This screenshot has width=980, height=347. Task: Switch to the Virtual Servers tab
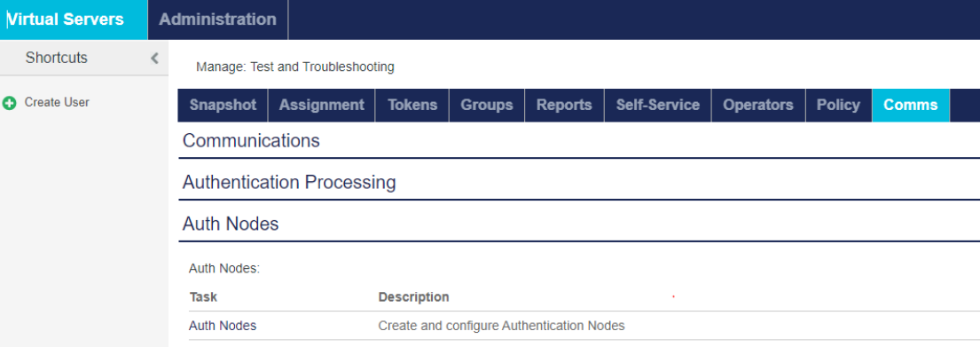pos(74,20)
